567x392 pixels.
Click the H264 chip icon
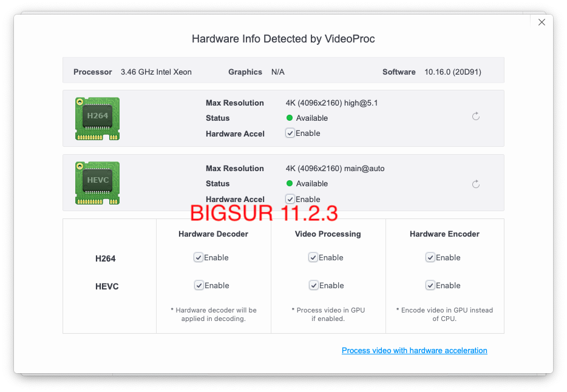97,118
